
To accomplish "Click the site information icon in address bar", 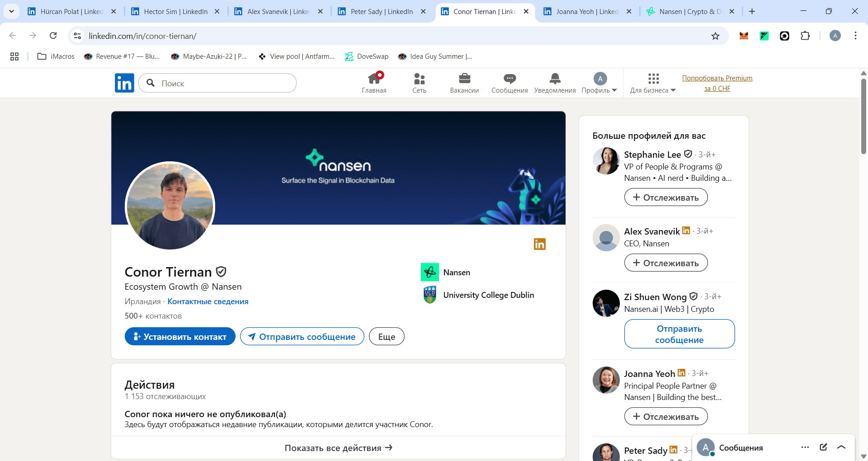I will click(x=78, y=36).
